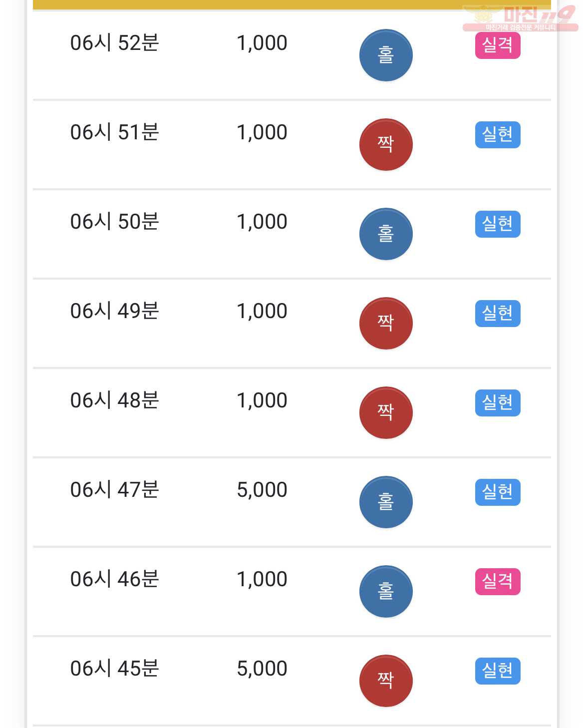
Task: Select the 06시 45분 time label
Action: 115,669
